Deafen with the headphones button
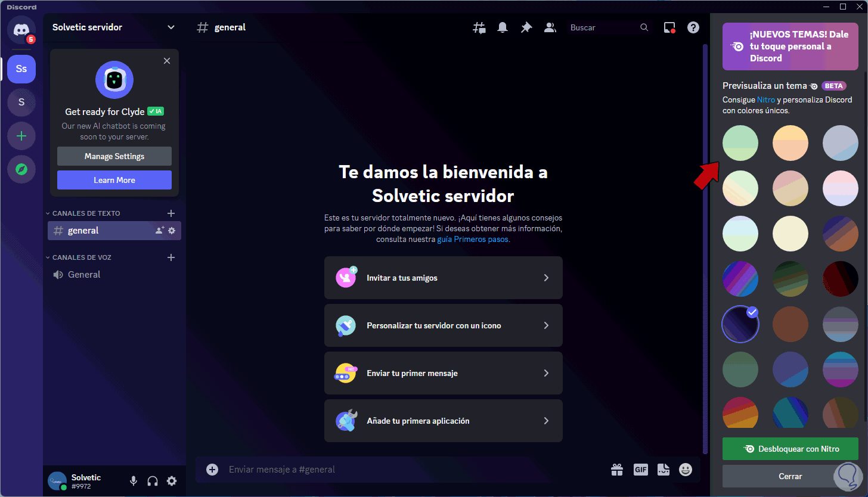The width and height of the screenshot is (868, 497). 153,481
